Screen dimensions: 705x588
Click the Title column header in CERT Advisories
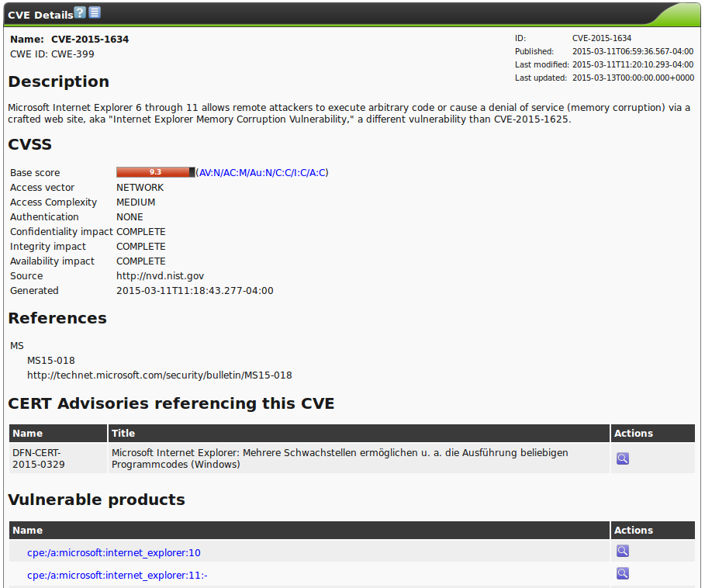point(359,434)
